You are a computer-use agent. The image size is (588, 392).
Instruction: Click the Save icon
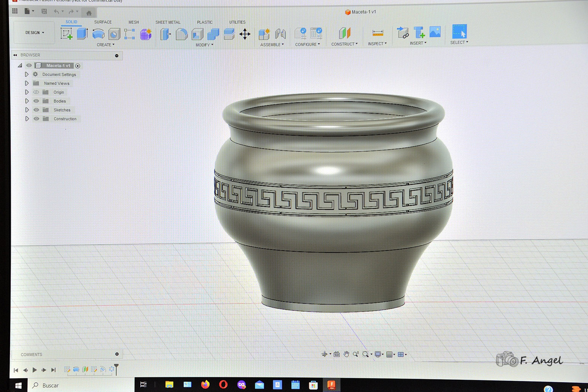tap(44, 12)
